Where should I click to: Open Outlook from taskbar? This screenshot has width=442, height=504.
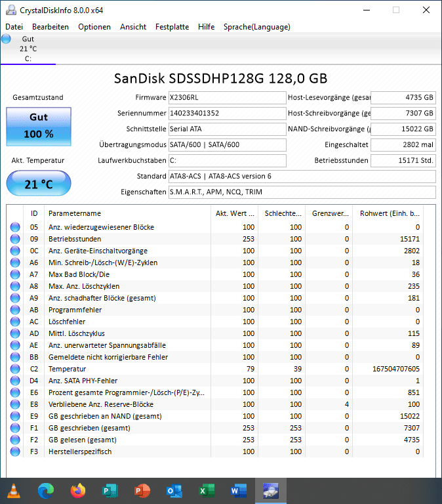click(174, 491)
